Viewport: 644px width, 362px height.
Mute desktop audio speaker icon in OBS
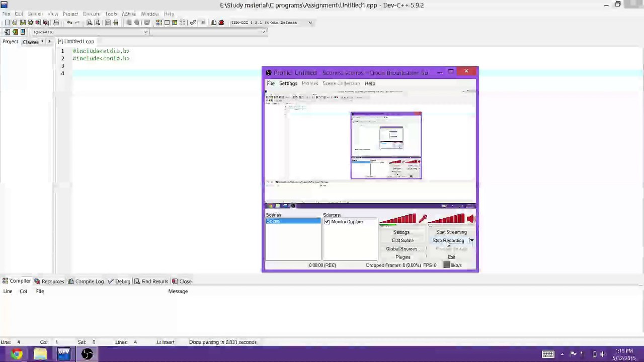(x=471, y=219)
